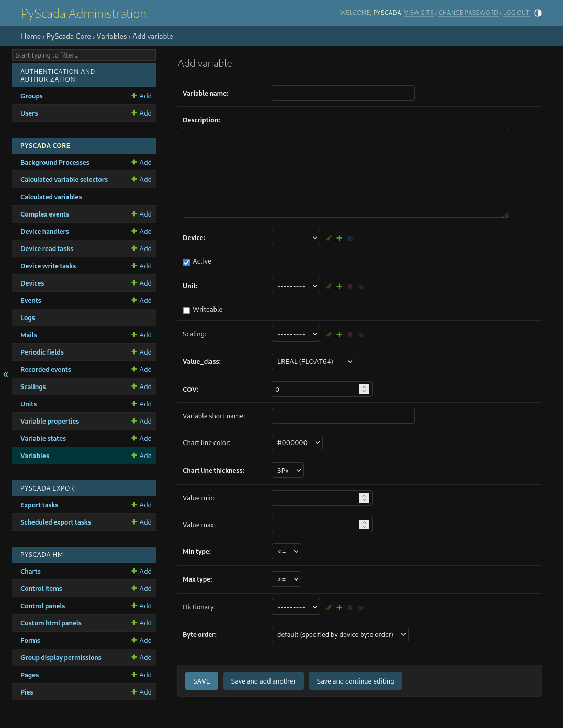The height and width of the screenshot is (728, 563).
Task: Click the green plus next to Device
Action: pyautogui.click(x=339, y=238)
